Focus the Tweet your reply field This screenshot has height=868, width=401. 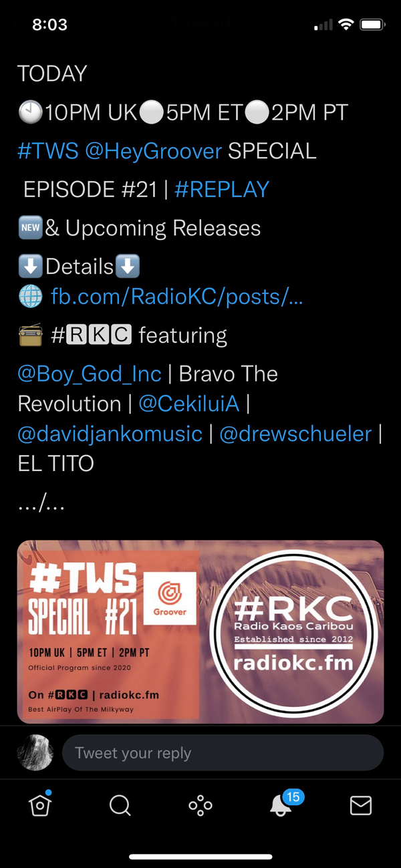(223, 753)
